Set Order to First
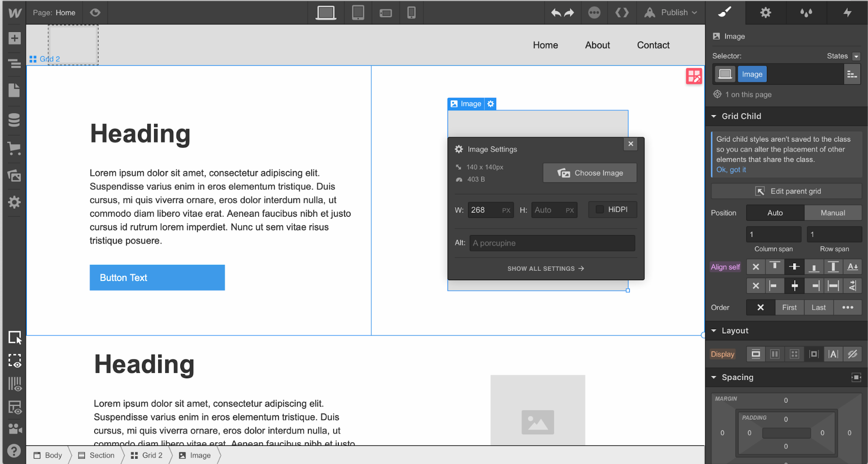This screenshot has width=868, height=464. (x=789, y=308)
